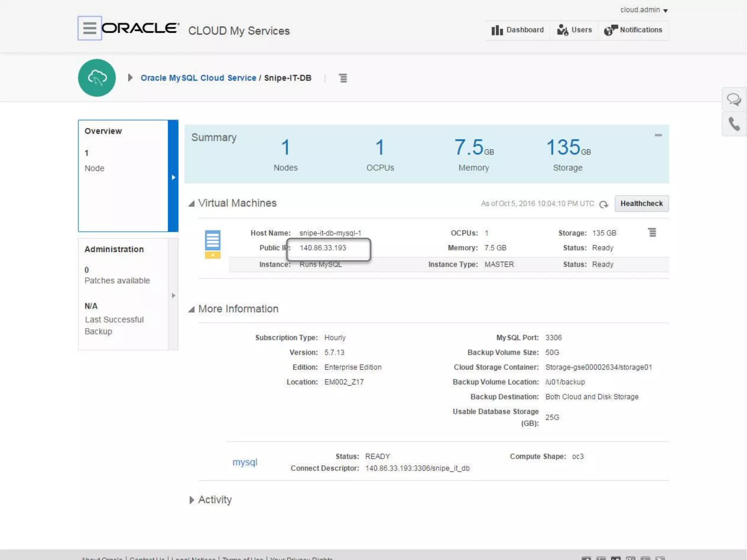Open Notifications
Viewport: 747px width, 560px height.
coord(633,30)
